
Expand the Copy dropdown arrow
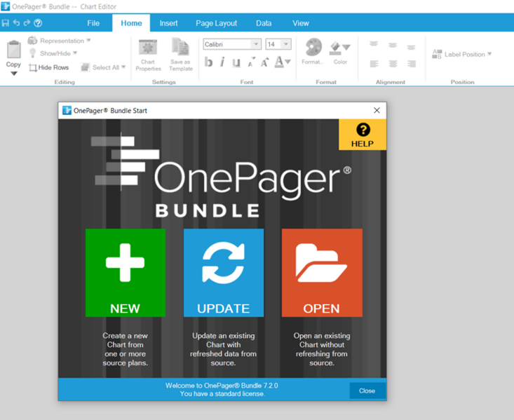[14, 74]
